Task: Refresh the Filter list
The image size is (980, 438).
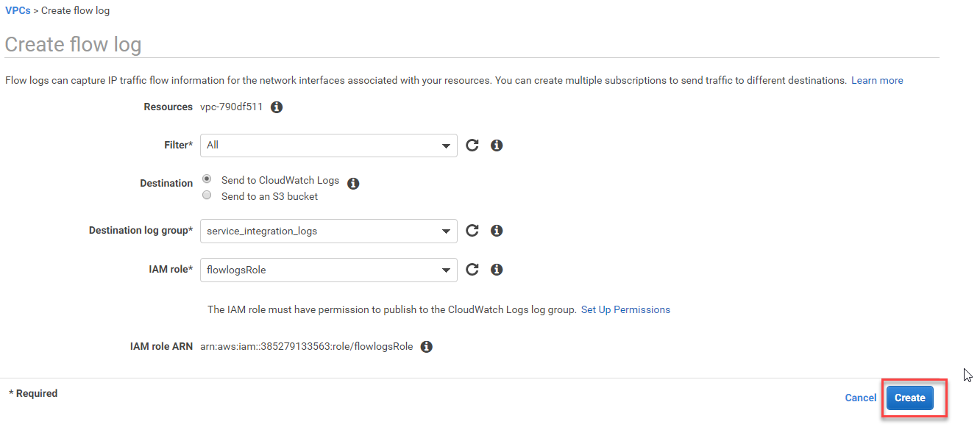Action: point(472,146)
